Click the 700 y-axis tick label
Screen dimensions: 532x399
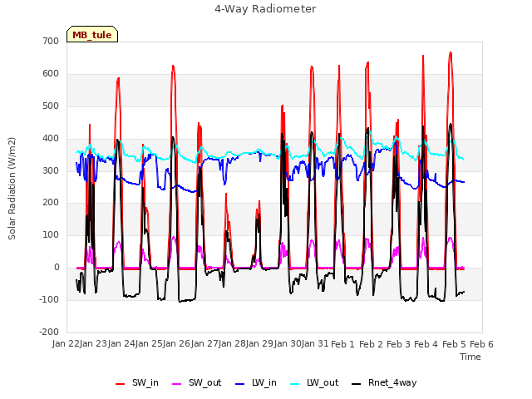pyautogui.click(x=51, y=41)
